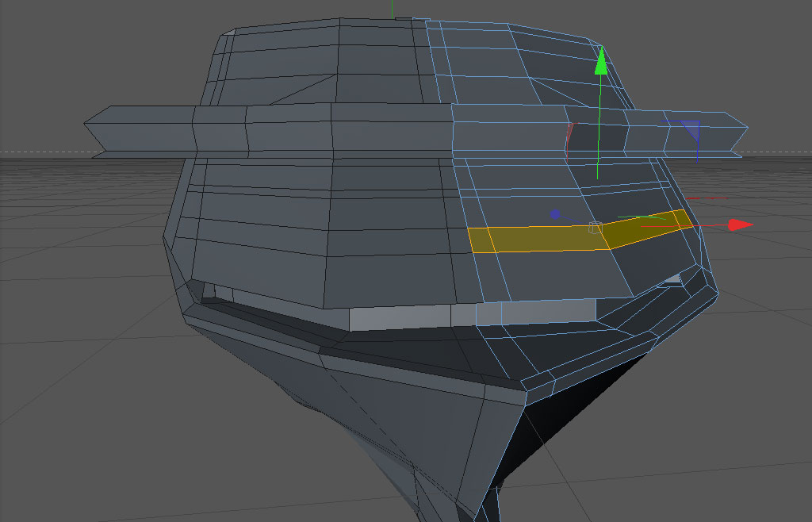
Task: Click the short red line right of hull
Action: (707, 198)
